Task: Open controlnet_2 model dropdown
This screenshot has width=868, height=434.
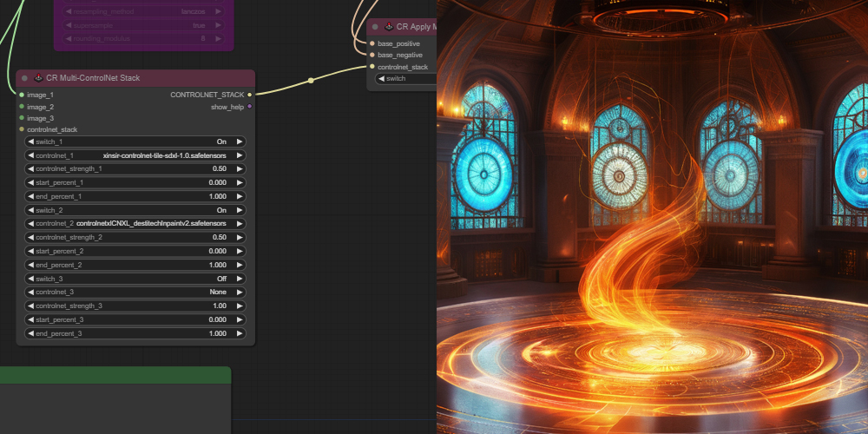Action: 135,224
